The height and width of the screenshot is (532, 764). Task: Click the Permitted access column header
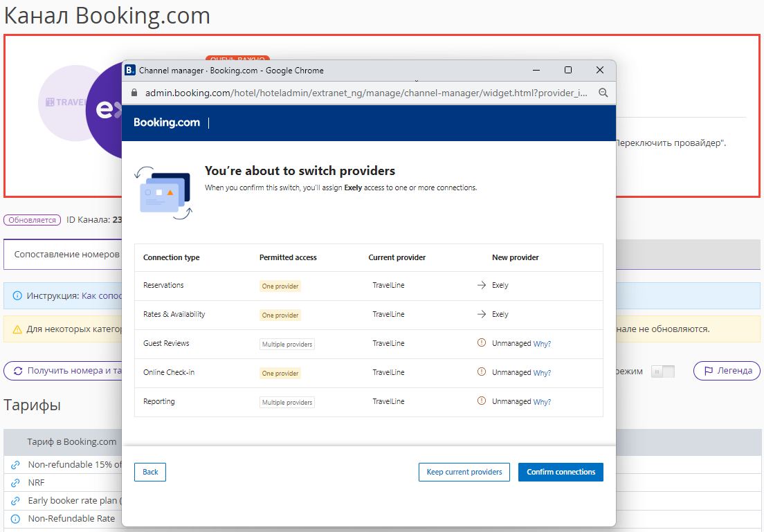(x=288, y=257)
